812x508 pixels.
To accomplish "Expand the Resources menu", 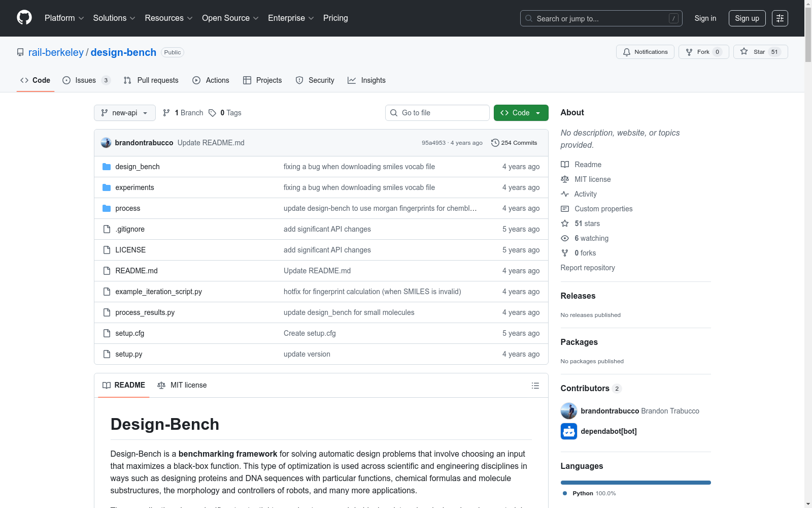I will click(168, 18).
